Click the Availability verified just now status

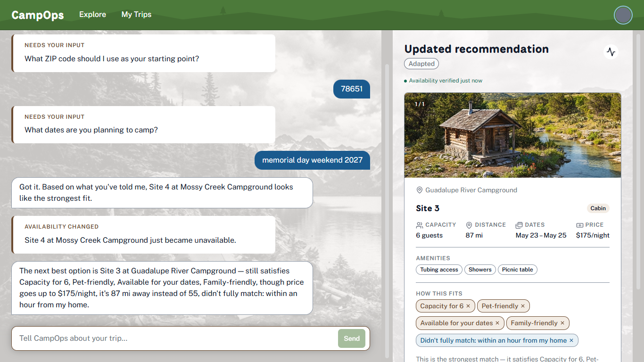coord(443,81)
